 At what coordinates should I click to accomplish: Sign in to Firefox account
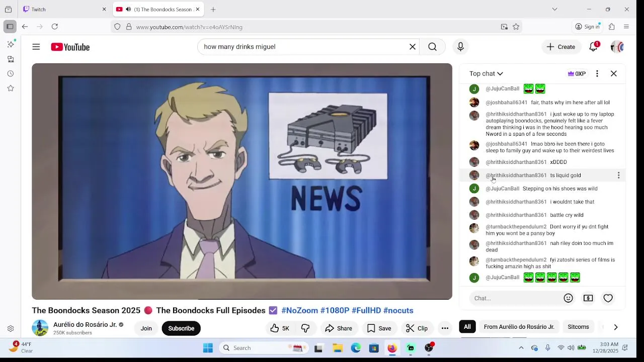click(588, 27)
